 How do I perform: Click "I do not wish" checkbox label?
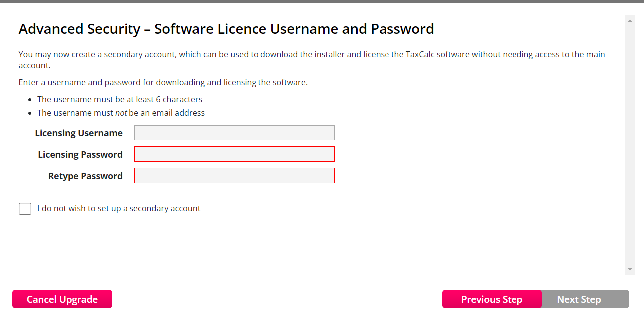[119, 208]
